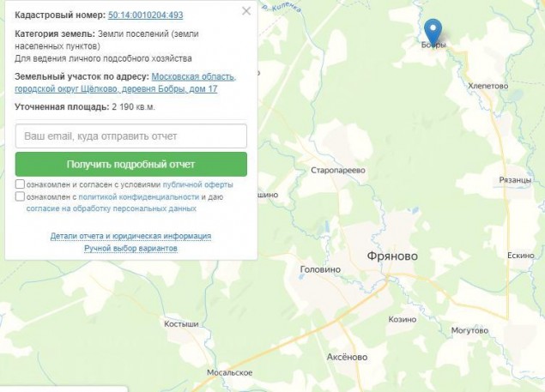Open the политикой конфиденциальности link
The height and width of the screenshot is (392, 545).
(139, 197)
